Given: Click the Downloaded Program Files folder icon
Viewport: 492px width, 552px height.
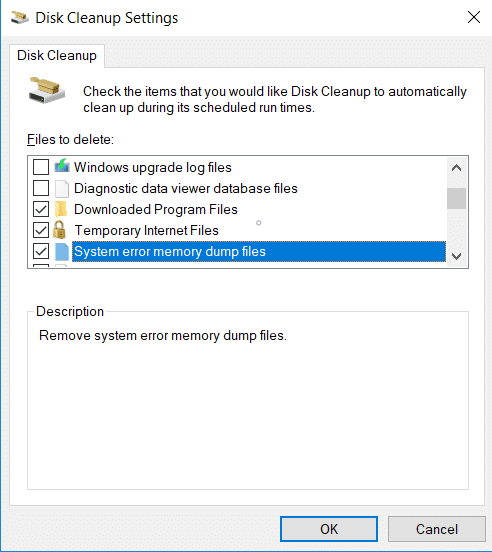Looking at the screenshot, I should tap(61, 209).
